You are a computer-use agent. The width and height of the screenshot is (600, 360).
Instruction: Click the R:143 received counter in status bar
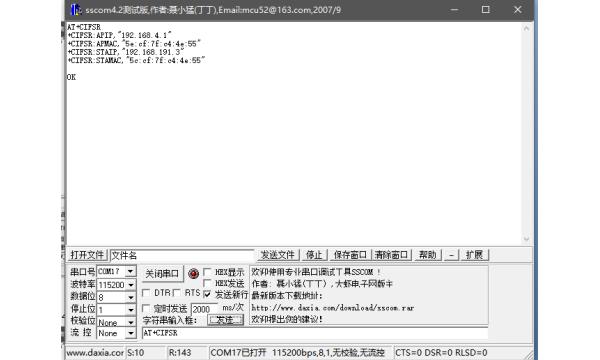click(180, 352)
